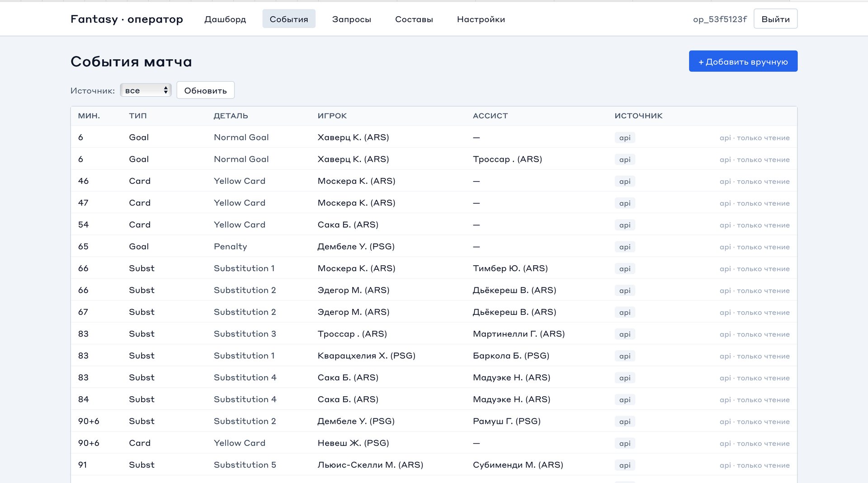Screen dimensions: 868x483
Task: Click the Выйти logout button
Action: click(775, 19)
